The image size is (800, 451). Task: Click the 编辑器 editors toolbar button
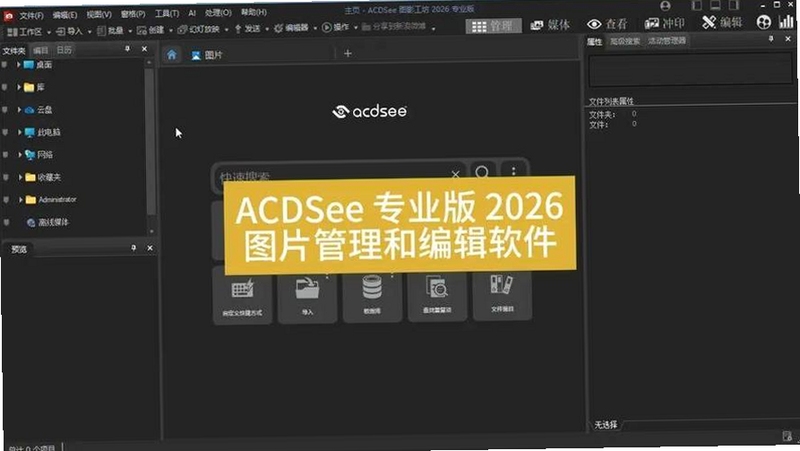[x=291, y=28]
